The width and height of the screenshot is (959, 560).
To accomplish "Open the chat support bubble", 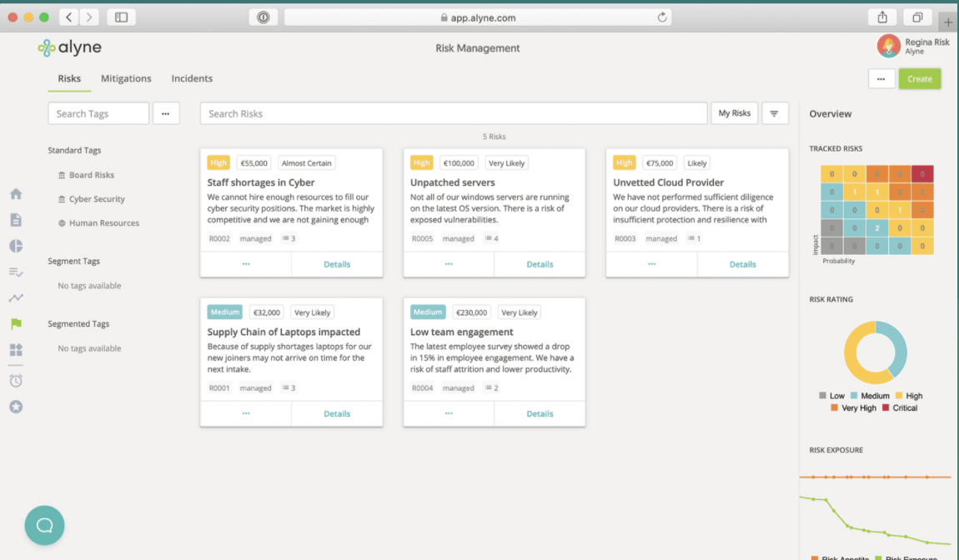I will [x=45, y=525].
